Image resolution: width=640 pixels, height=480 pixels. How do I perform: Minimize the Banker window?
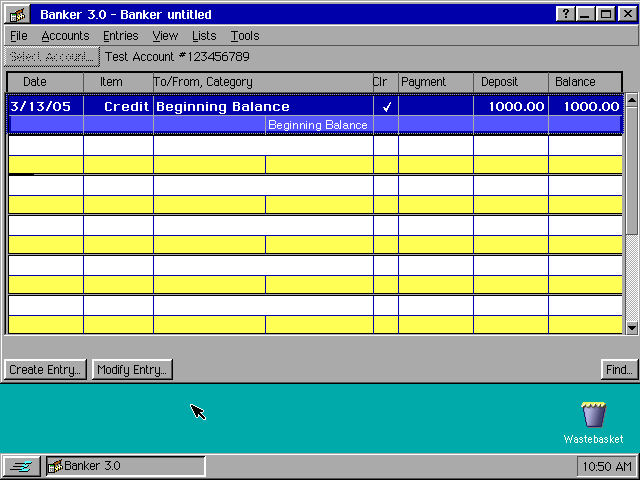point(585,14)
